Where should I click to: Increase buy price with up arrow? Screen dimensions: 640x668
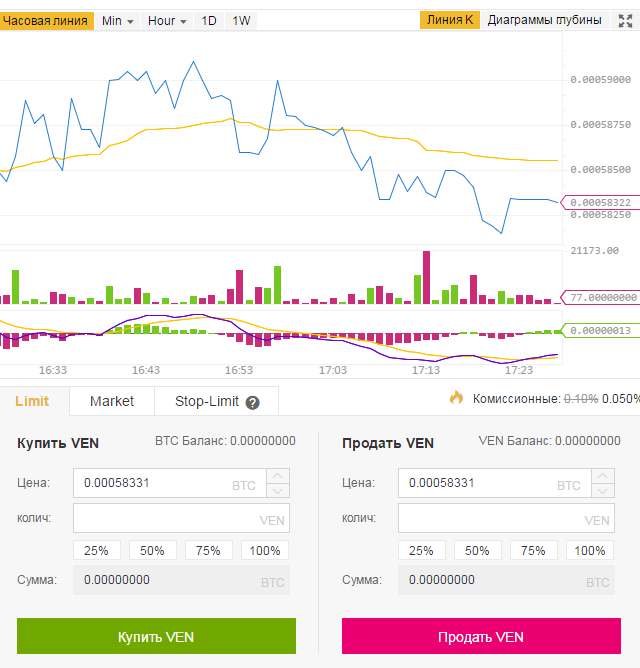coord(278,476)
